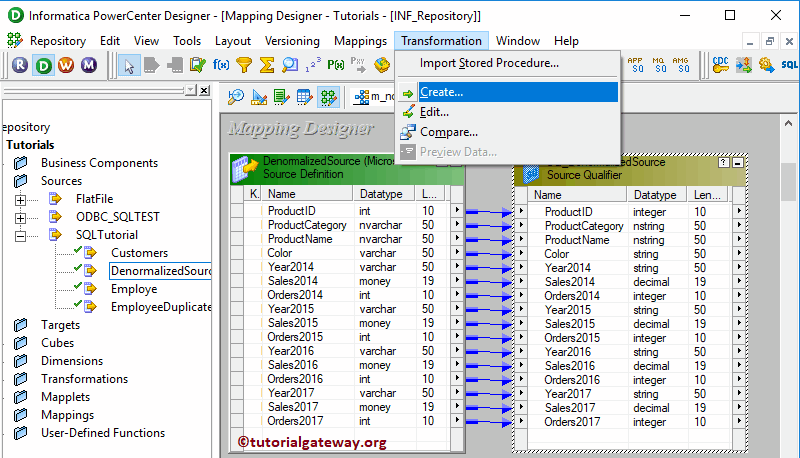This screenshot has width=800, height=458.
Task: Select the Employe source in tree
Action: tap(134, 289)
